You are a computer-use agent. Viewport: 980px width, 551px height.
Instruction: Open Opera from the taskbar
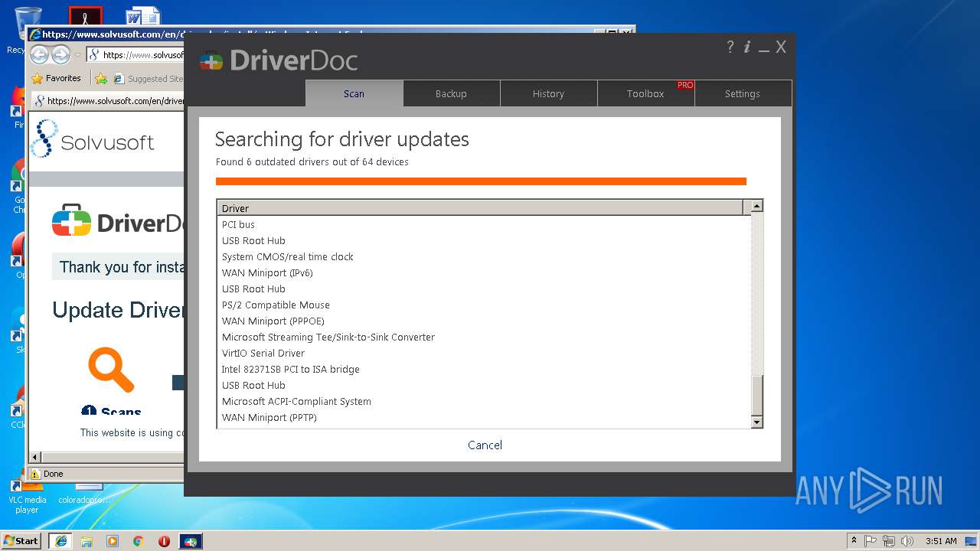click(x=164, y=541)
